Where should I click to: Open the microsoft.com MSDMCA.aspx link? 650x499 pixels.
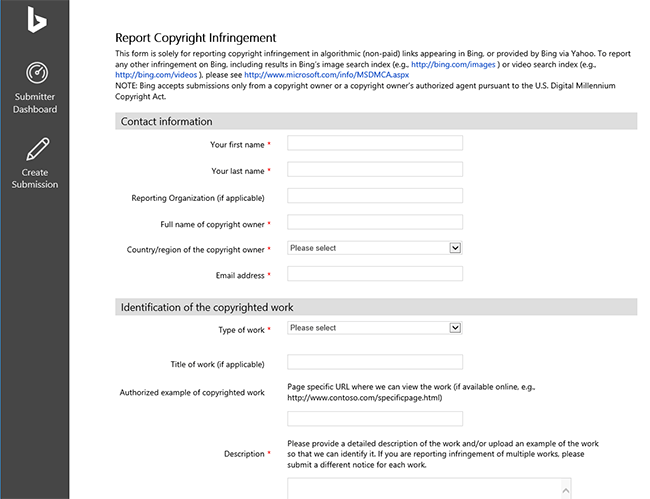327,75
